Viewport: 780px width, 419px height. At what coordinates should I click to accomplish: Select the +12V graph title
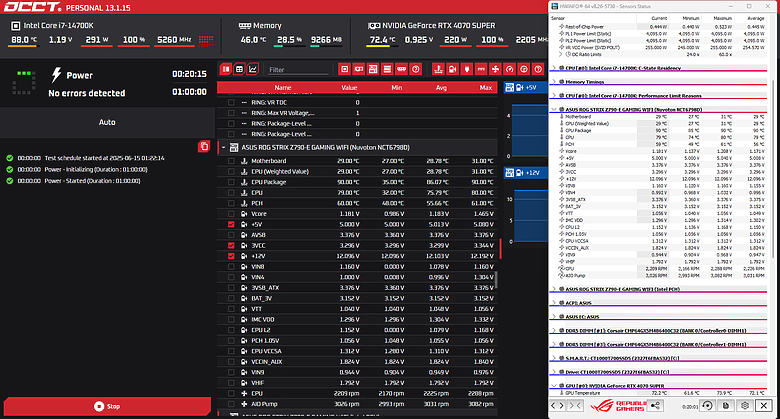(533, 173)
